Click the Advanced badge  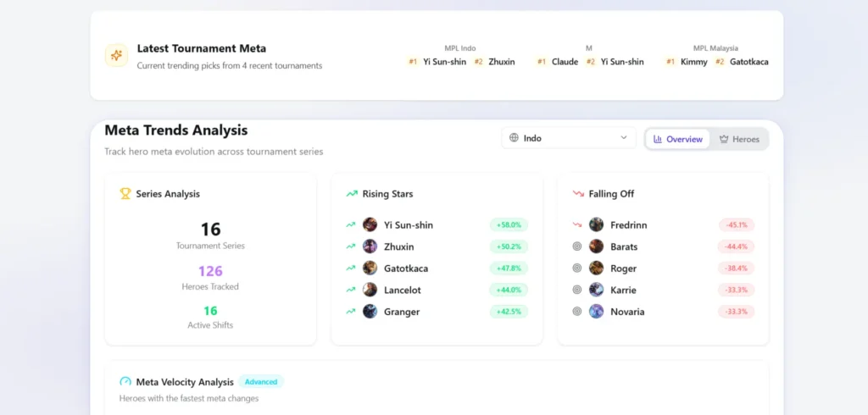coord(261,382)
